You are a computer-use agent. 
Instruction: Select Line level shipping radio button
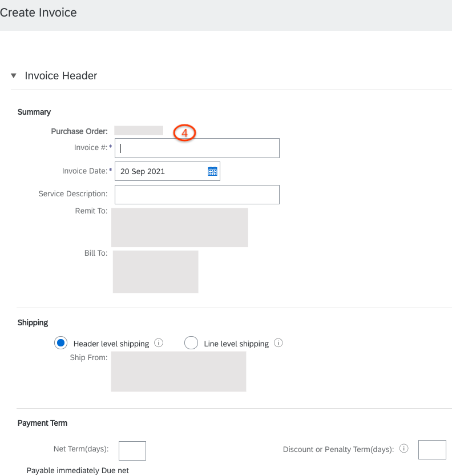coord(191,343)
